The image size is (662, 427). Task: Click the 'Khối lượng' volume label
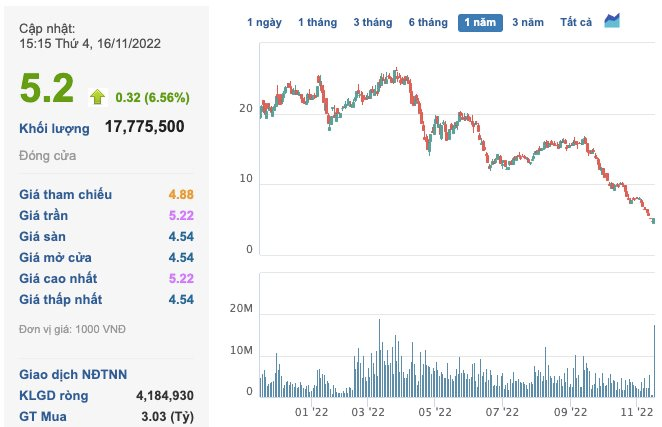pyautogui.click(x=54, y=128)
